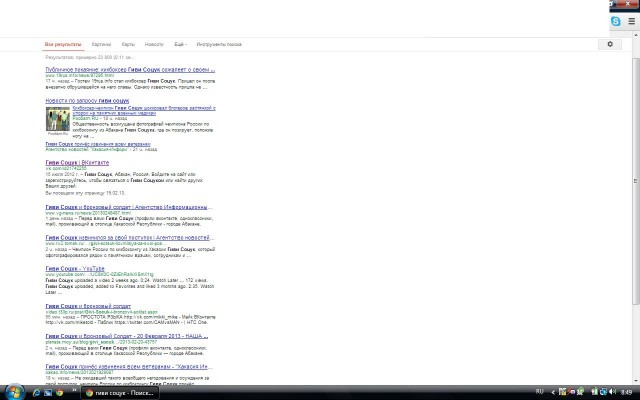Open Гиви Соцук и бронзовый солдат Агентство result
The width and height of the screenshot is (640, 400).
point(129,207)
